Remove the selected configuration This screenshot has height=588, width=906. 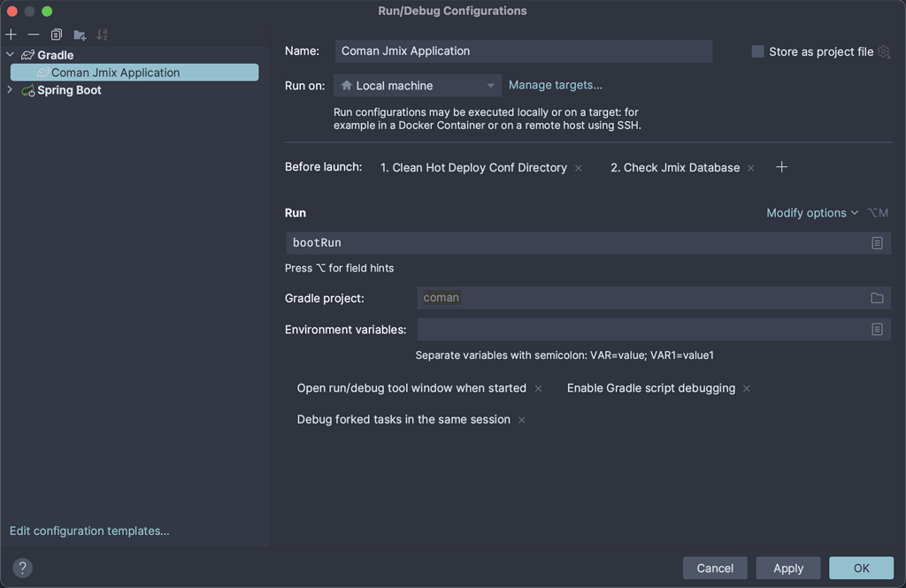33,34
